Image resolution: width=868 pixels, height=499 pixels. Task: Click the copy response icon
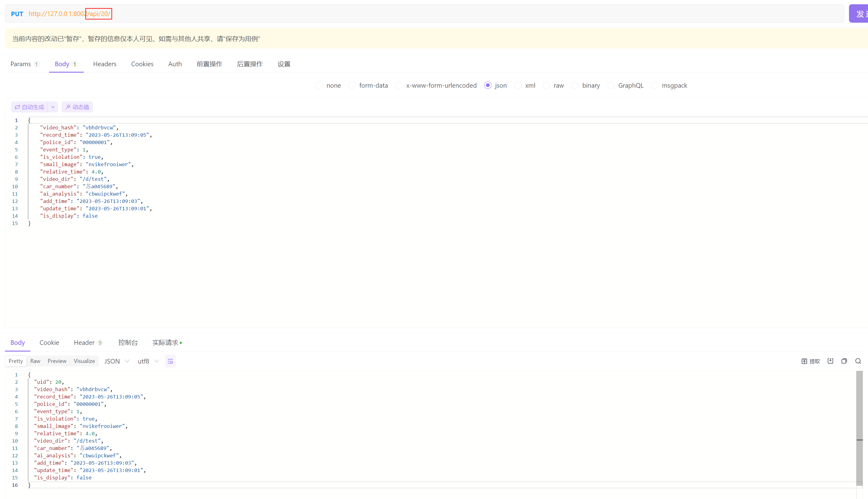(844, 361)
